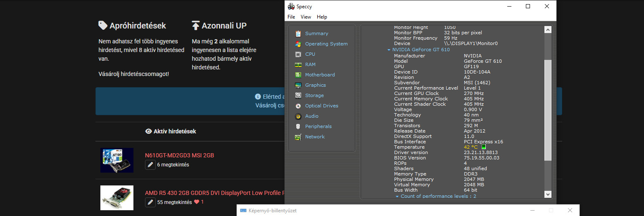Click the Current GPU Clock 270 MHz value
The image size is (644, 216).
tap(474, 93)
